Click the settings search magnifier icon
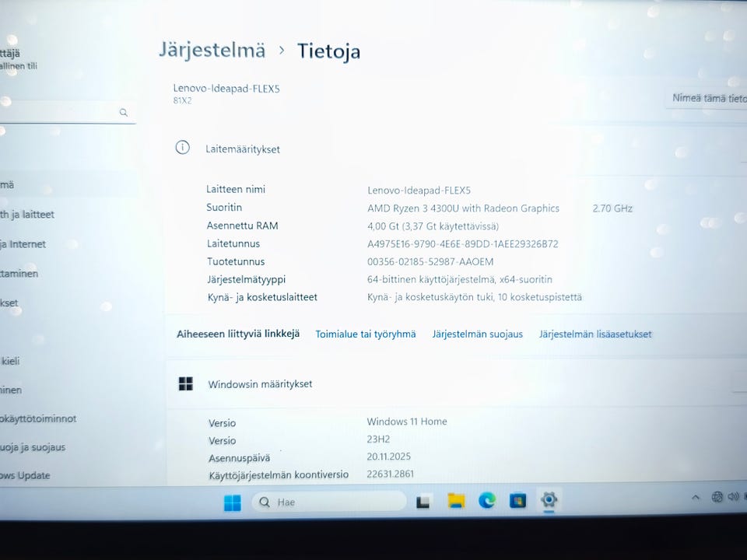 tap(124, 112)
